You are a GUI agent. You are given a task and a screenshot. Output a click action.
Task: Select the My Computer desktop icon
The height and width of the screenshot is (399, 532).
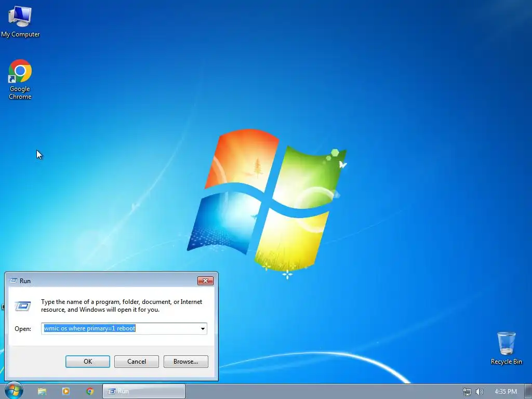click(x=20, y=22)
